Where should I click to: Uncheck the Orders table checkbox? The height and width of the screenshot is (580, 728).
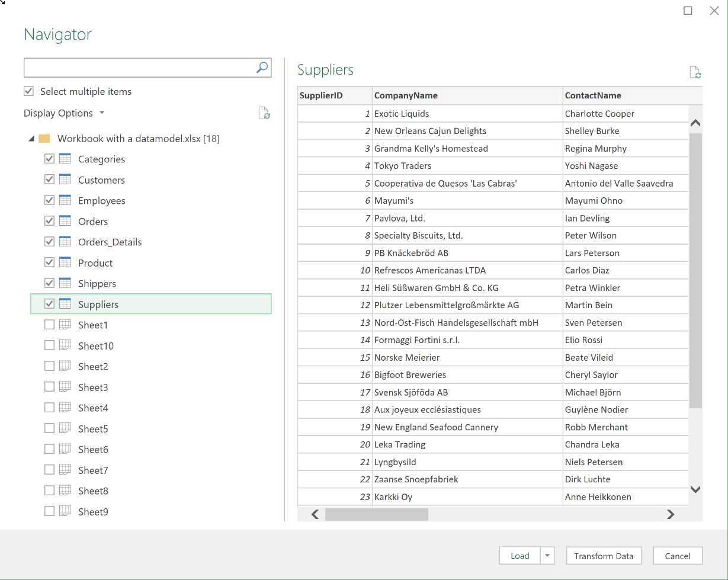point(49,221)
